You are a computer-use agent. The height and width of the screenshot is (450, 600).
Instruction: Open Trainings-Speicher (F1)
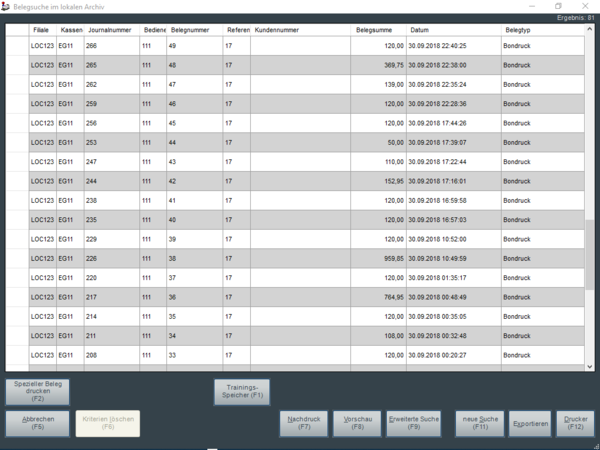coord(242,390)
